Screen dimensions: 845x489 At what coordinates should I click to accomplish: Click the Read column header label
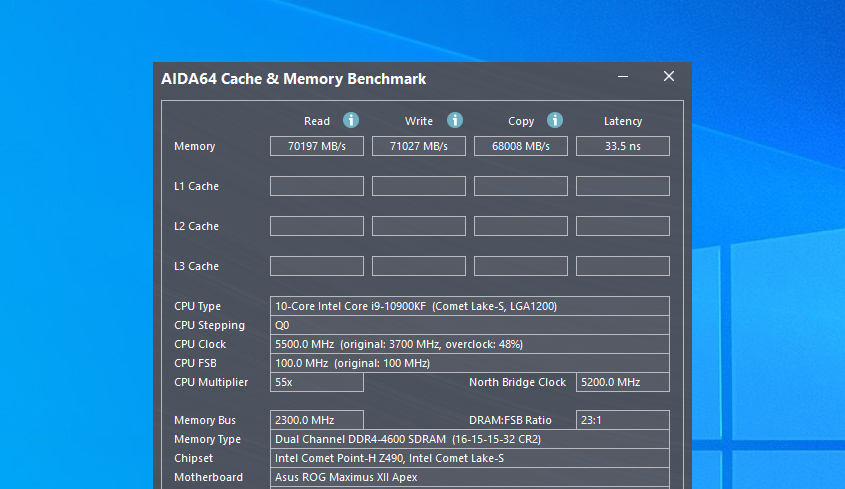pos(317,121)
